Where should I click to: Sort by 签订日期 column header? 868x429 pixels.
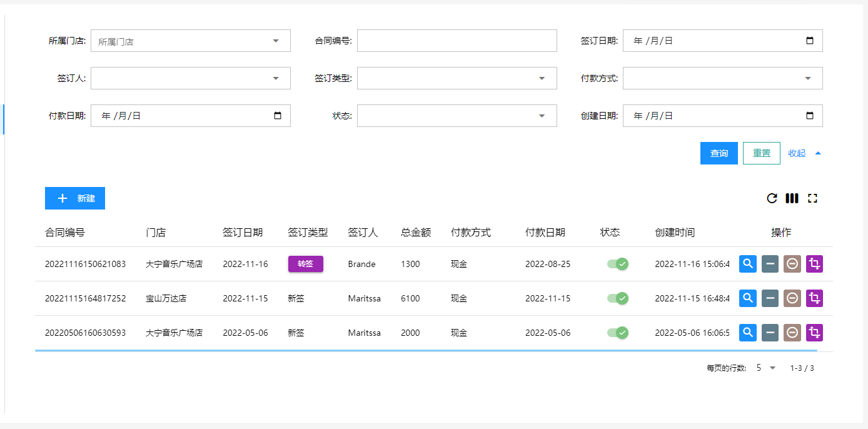243,233
